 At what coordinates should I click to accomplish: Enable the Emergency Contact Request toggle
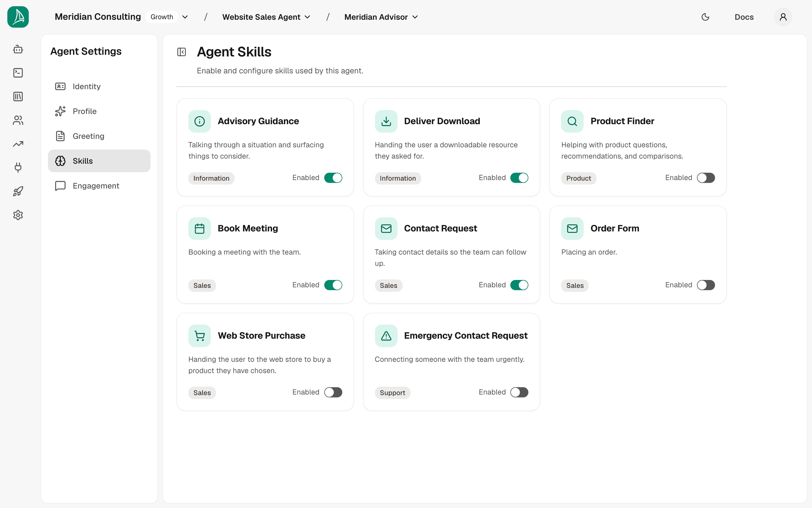point(519,392)
